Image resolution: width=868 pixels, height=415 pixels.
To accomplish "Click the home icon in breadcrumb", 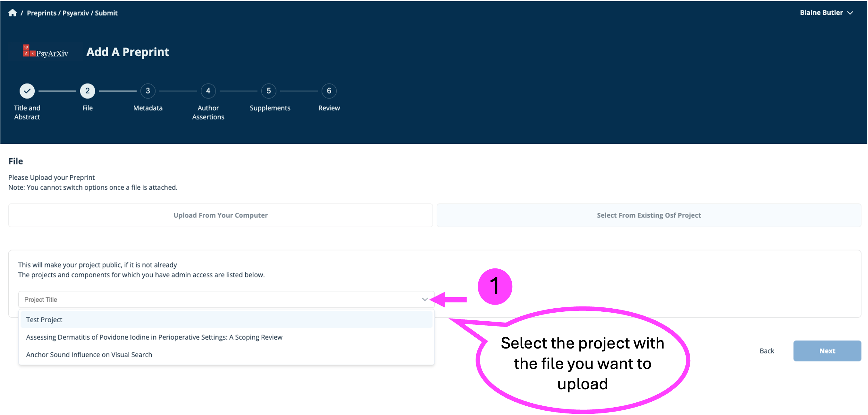I will (x=12, y=13).
